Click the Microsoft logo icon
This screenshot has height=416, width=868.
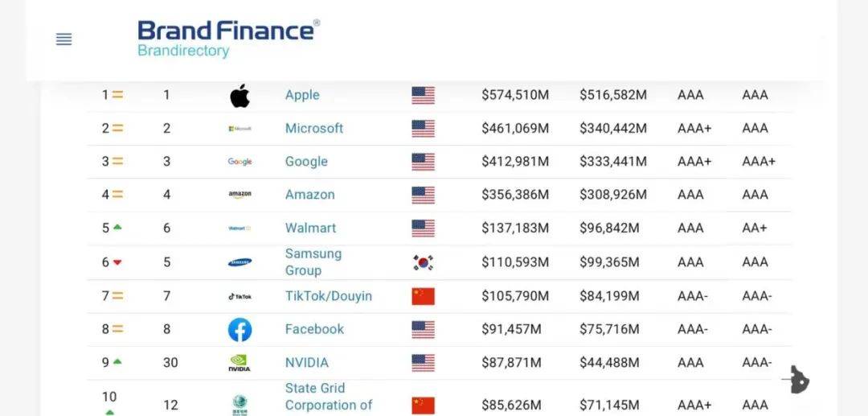click(240, 129)
